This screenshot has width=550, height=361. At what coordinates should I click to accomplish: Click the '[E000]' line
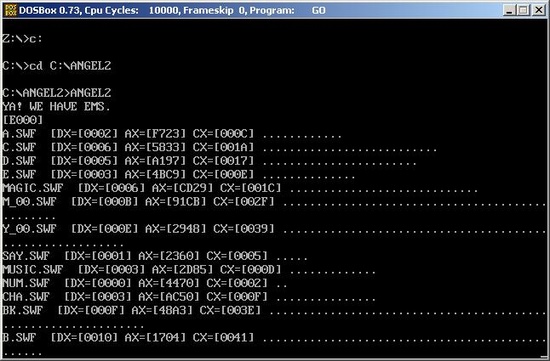22,120
